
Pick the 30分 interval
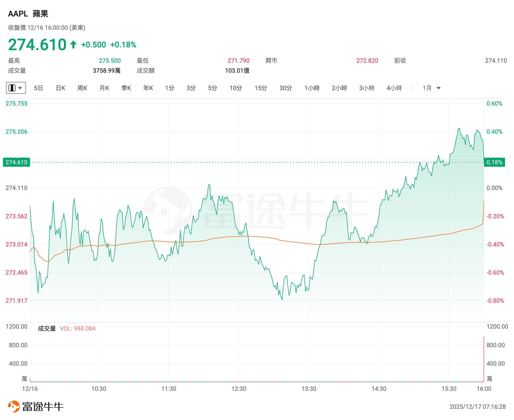tap(286, 88)
